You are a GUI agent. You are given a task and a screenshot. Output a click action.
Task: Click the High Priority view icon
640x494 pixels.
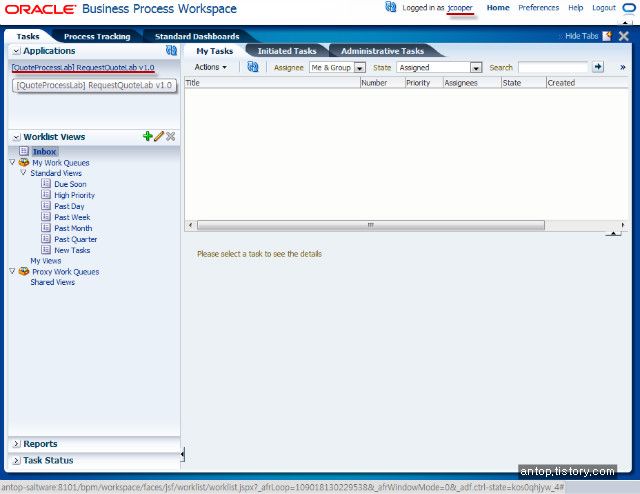pos(46,195)
